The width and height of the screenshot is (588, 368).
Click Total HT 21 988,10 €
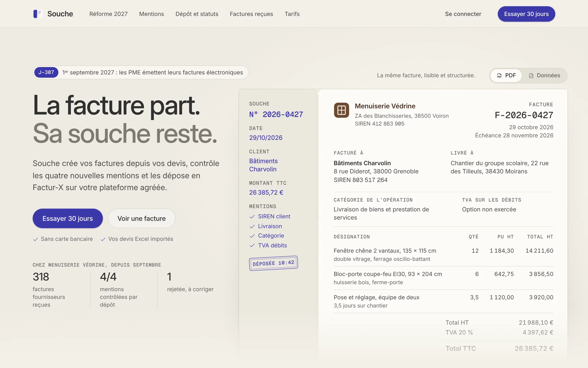coord(499,323)
